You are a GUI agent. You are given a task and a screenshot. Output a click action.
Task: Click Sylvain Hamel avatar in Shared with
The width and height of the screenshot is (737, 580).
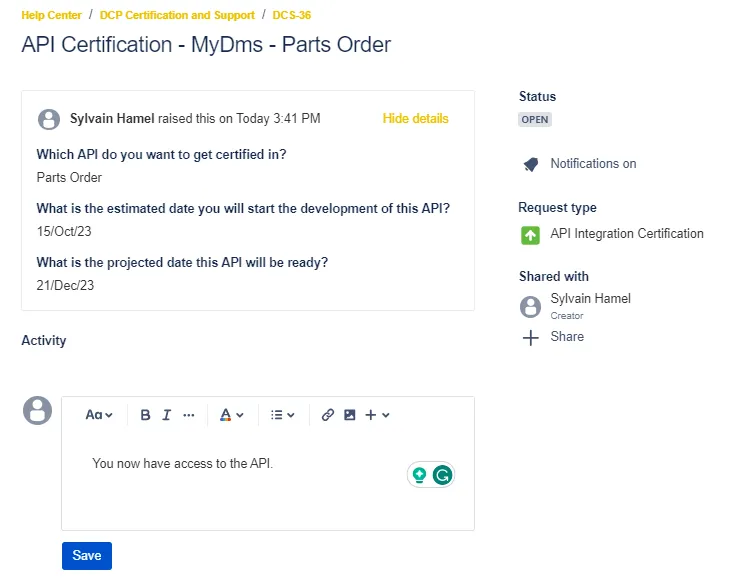coord(531,307)
